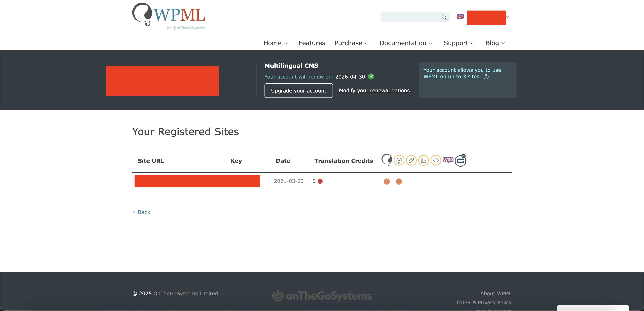
Task: Click the first orange warning icon in row
Action: [x=387, y=181]
